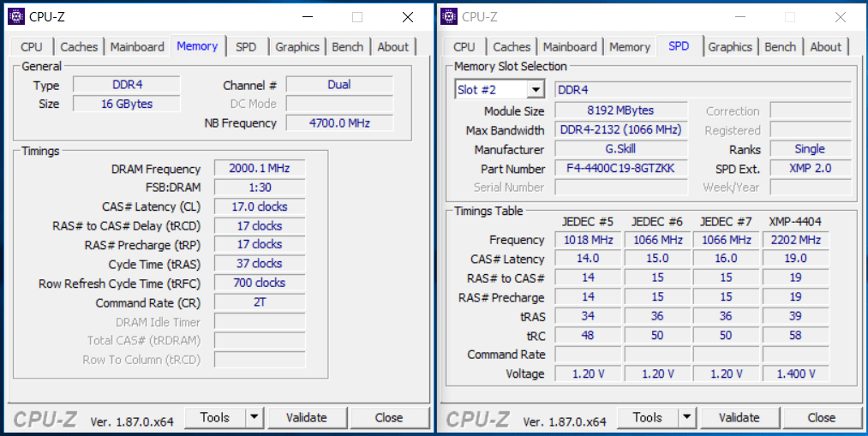Click CAS# Latency value 17.0 clocks
This screenshot has height=436, width=868.
260,207
